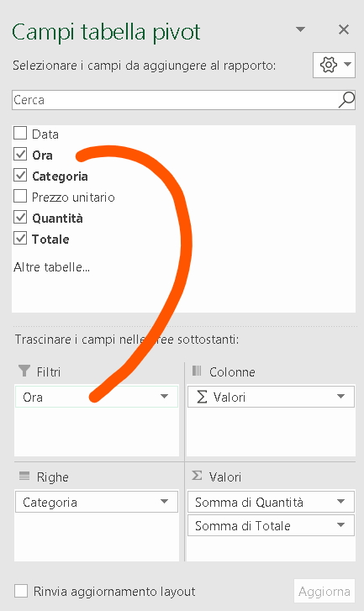The height and width of the screenshot is (611, 364).
Task: Focus the Cerca search field
Action: (x=175, y=100)
